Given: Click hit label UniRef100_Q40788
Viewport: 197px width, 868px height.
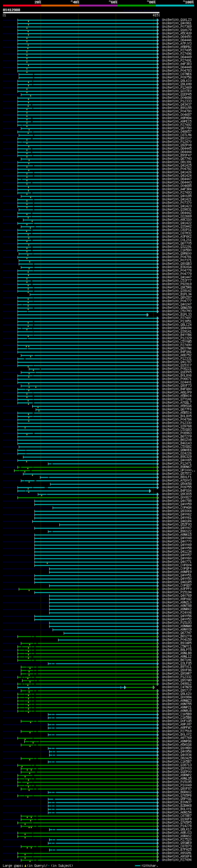Looking at the screenshot, I should (177, 501).
